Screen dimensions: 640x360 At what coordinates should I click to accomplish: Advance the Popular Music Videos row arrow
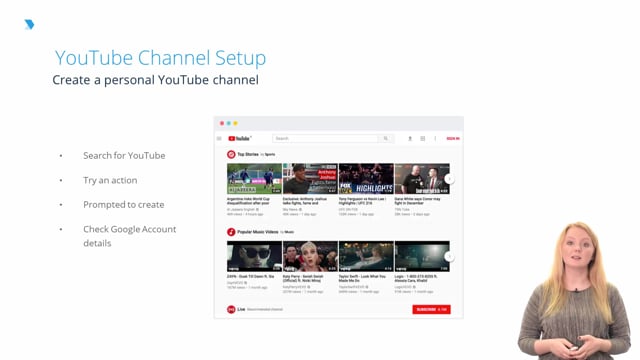coord(449,256)
